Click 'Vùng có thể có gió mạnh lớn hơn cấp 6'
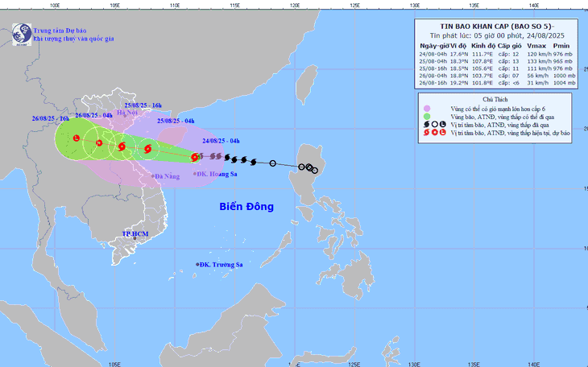Image resolution: width=588 pixels, height=367 pixels. pyautogui.click(x=498, y=109)
